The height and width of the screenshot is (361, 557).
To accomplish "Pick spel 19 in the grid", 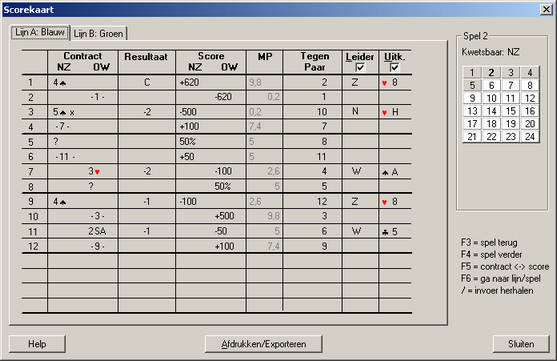I will [510, 124].
